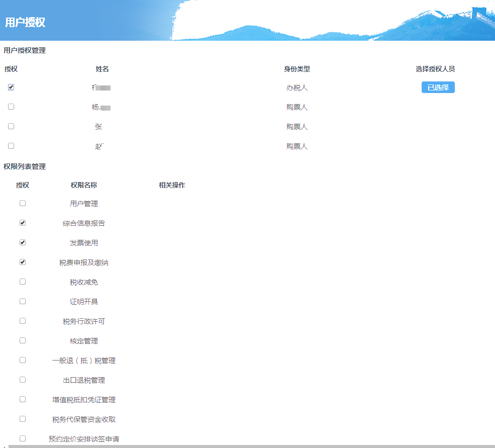This screenshot has height=448, width=495.
Task: Click the name 张 in user list
Action: [98, 127]
